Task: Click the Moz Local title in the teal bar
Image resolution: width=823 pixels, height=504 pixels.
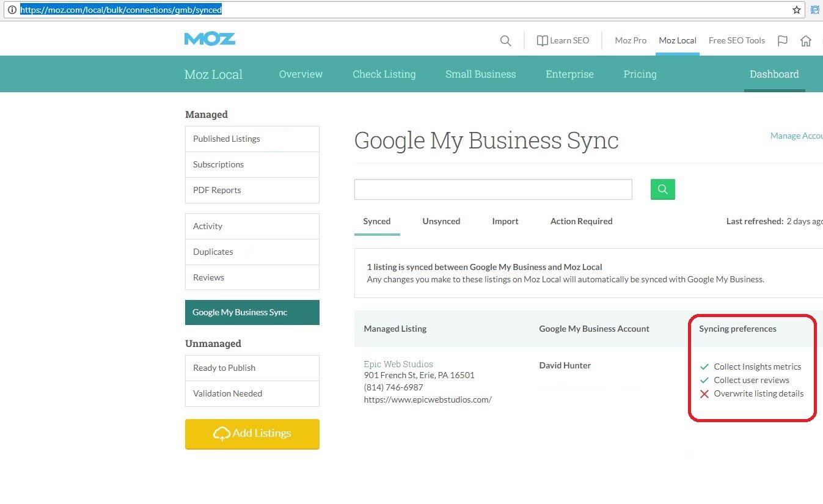Action: click(x=214, y=75)
